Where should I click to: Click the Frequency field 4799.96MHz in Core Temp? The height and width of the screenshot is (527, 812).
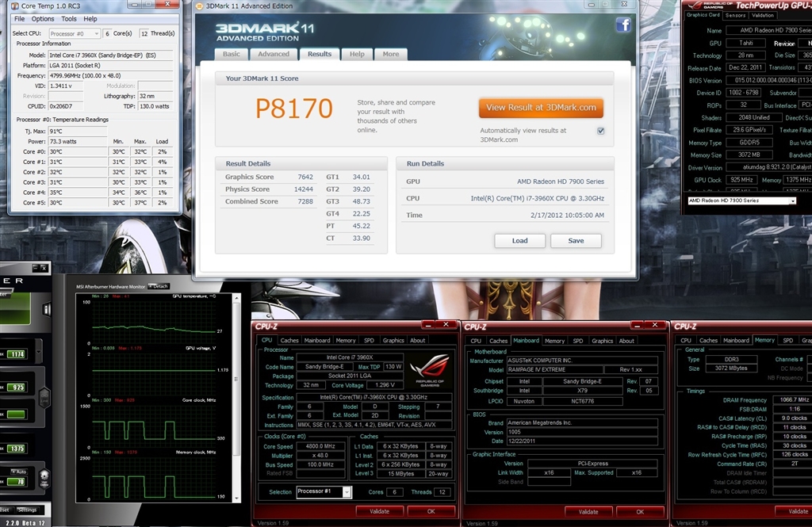point(109,75)
